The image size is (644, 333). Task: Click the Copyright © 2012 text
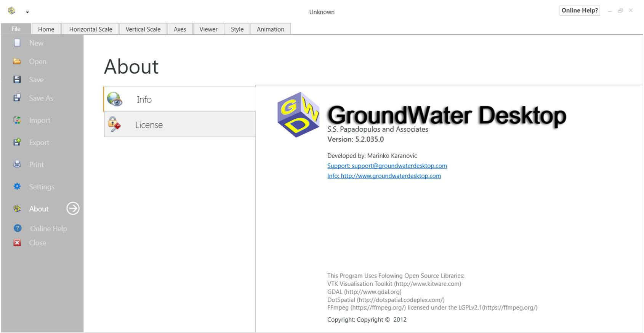[x=367, y=320]
